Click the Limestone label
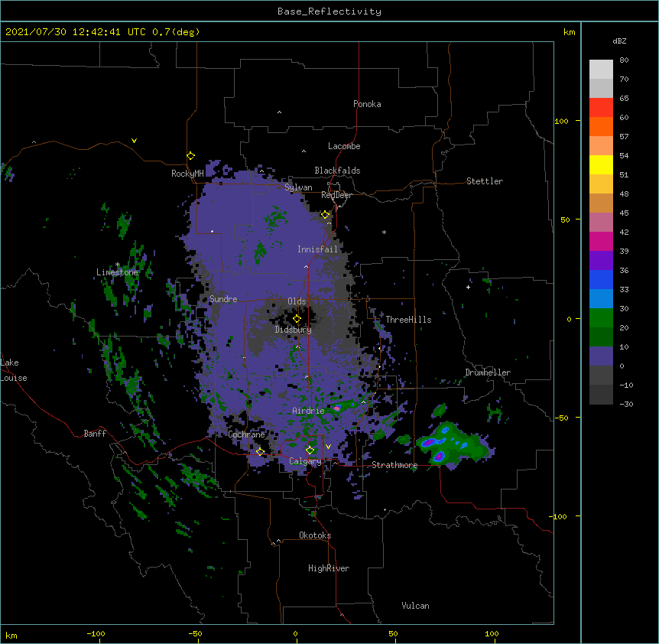 [x=117, y=272]
